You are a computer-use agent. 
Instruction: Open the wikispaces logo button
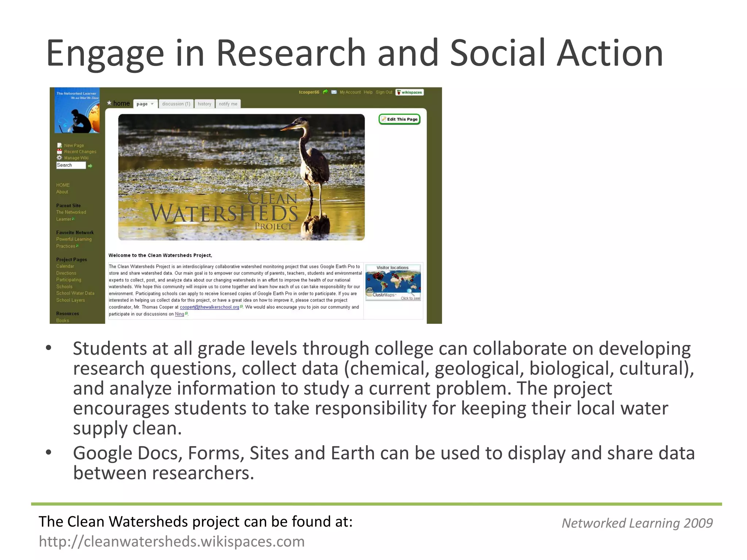(x=410, y=92)
